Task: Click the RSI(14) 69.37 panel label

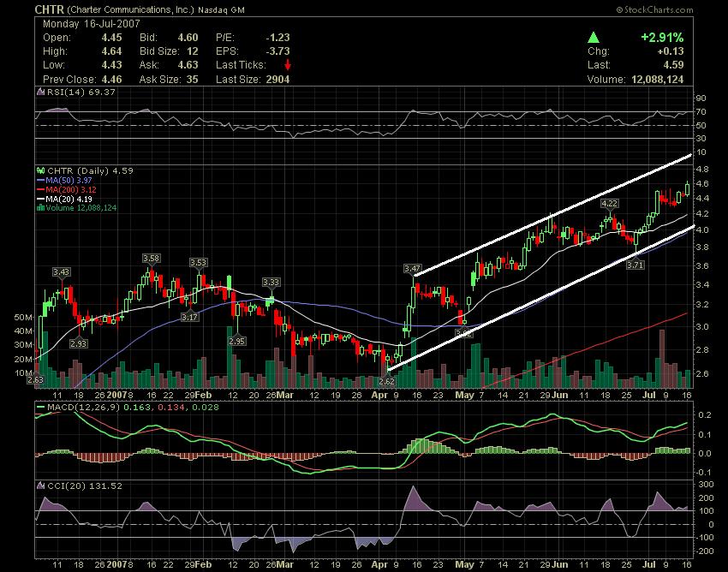Action: pyautogui.click(x=81, y=92)
